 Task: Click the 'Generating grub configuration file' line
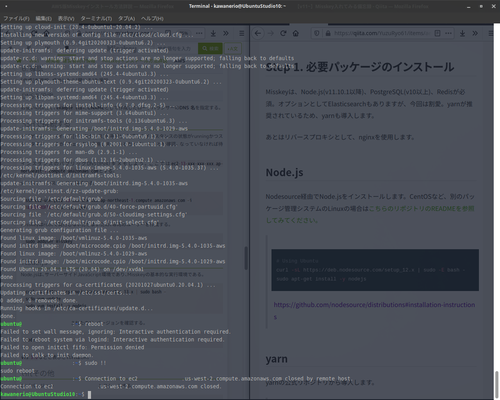pyautogui.click(x=59, y=230)
